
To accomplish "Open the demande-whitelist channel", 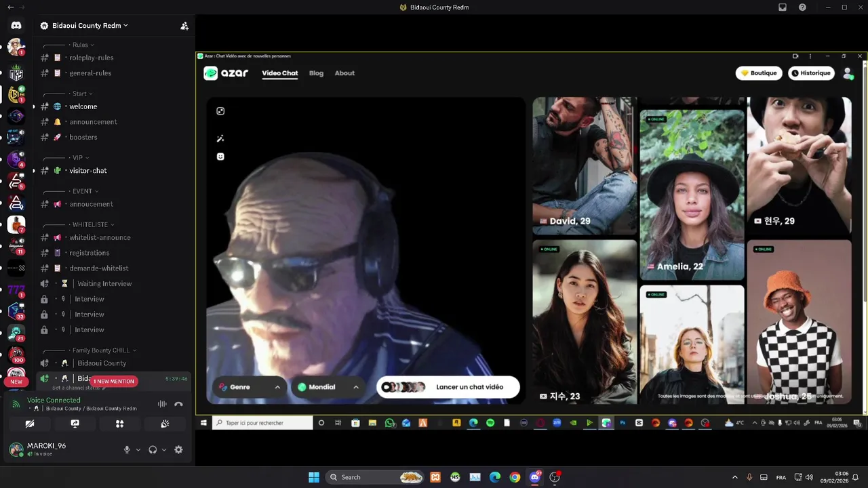I will (113, 268).
